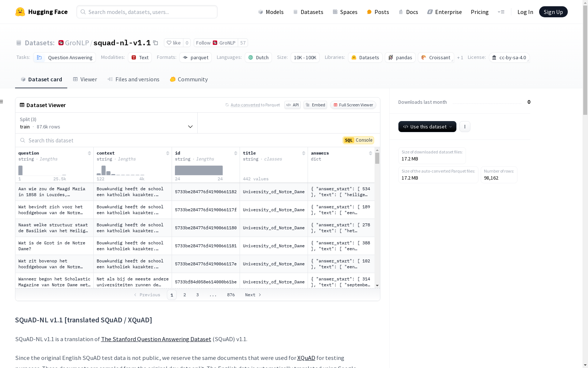Click the Embed button
The height and width of the screenshot is (368, 588).
315,105
